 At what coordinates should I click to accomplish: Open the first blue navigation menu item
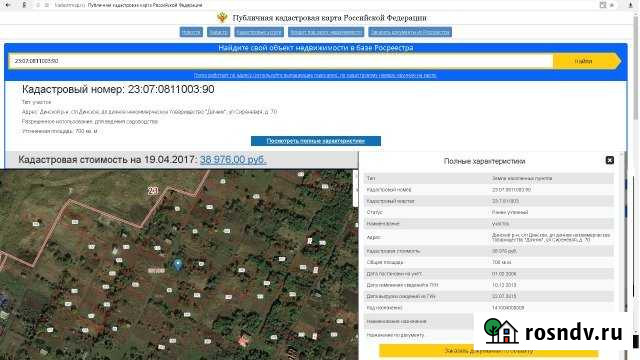(x=191, y=32)
